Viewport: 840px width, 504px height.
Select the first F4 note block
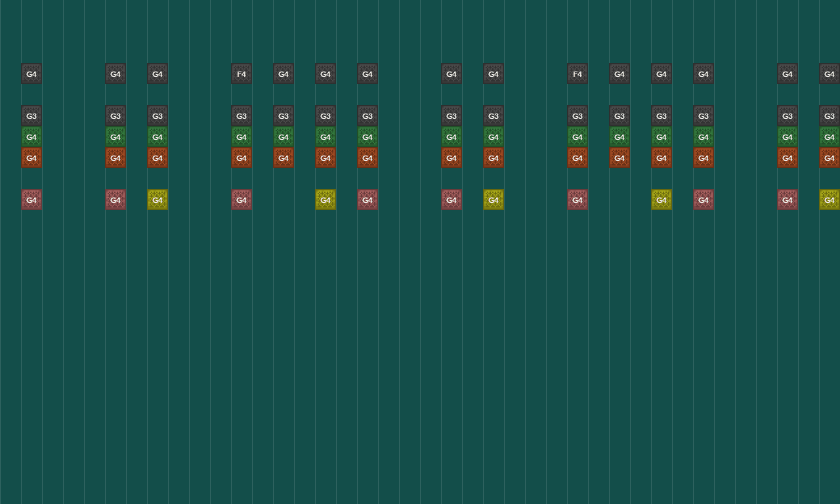(x=241, y=73)
